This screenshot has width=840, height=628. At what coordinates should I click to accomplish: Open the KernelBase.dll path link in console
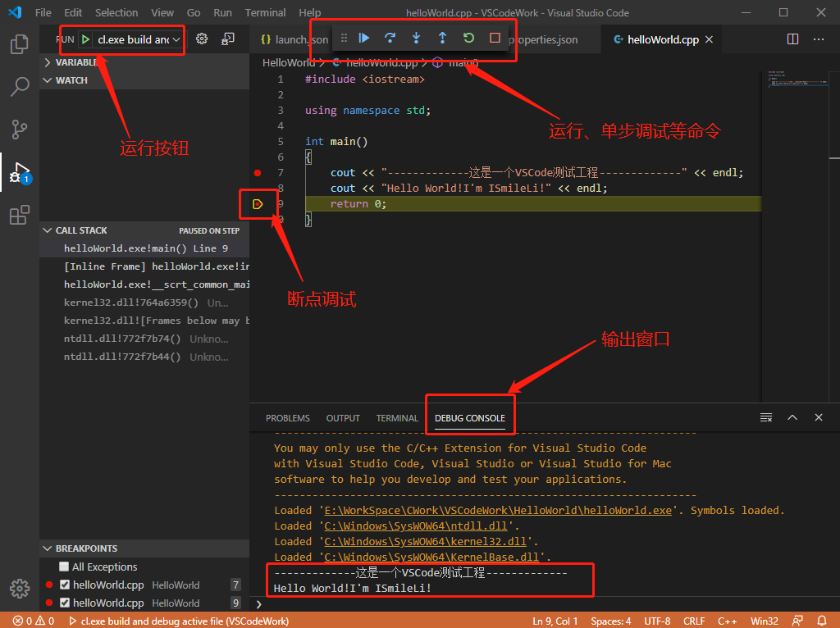431,557
